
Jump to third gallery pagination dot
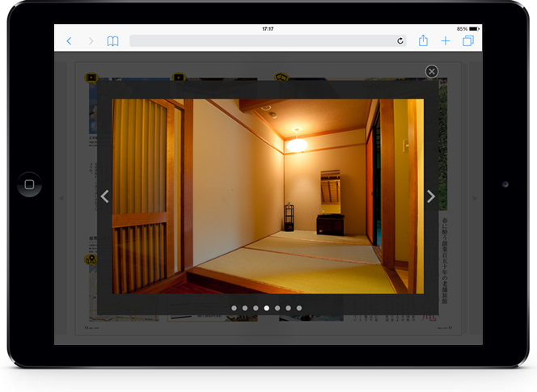pos(256,308)
